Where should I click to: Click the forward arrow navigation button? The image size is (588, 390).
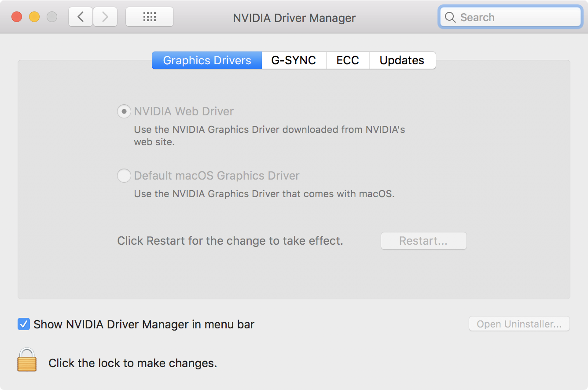105,17
